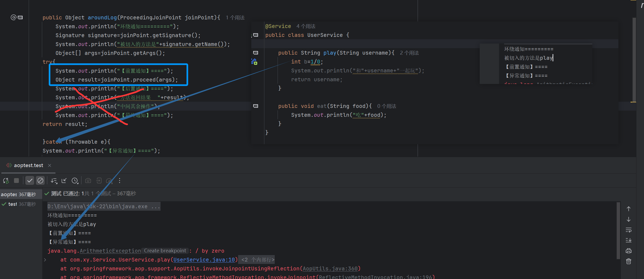This screenshot has width=644, height=279.
Task: Jump to next stack trace with down arrow
Action: (629, 220)
